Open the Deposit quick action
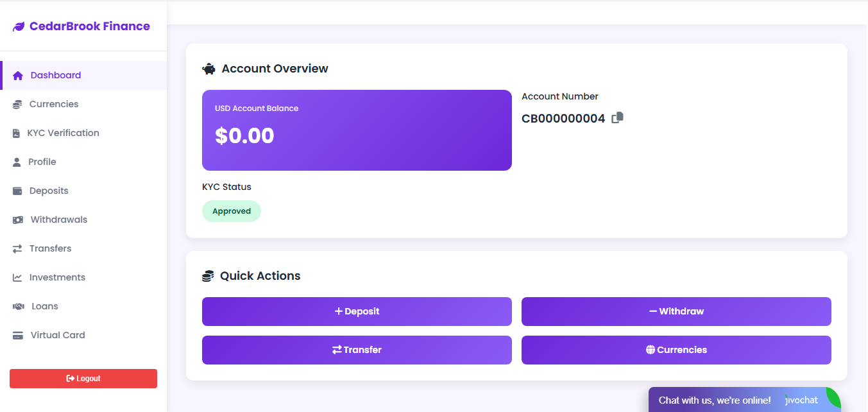Screen dimensions: 868x412 click(357, 311)
